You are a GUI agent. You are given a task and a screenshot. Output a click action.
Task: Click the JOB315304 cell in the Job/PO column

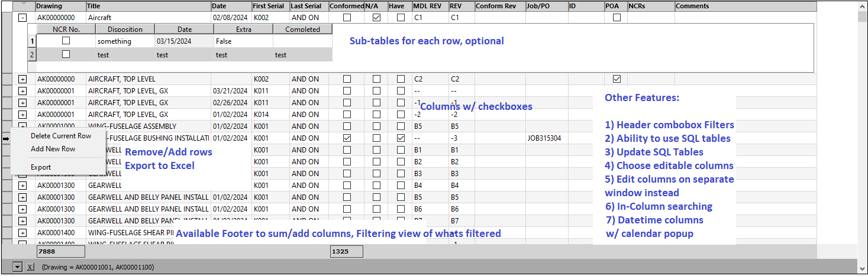click(x=547, y=138)
